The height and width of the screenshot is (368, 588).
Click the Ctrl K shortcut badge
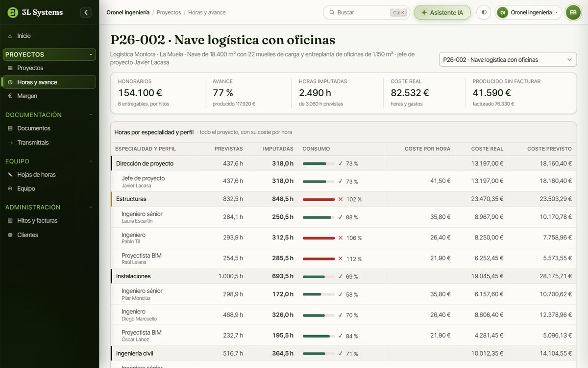point(399,12)
